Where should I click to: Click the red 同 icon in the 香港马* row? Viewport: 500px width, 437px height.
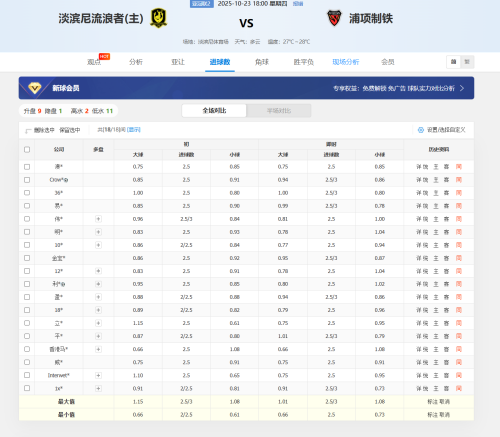click(459, 349)
